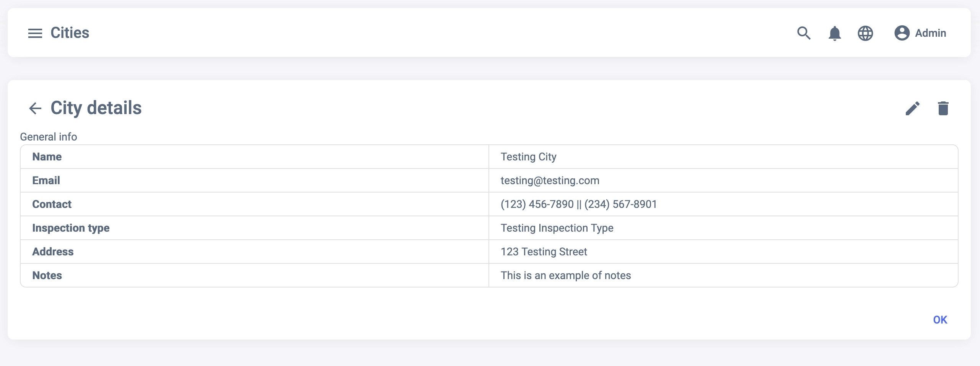Click the City details heading
The width and height of the screenshot is (980, 366).
(x=96, y=108)
